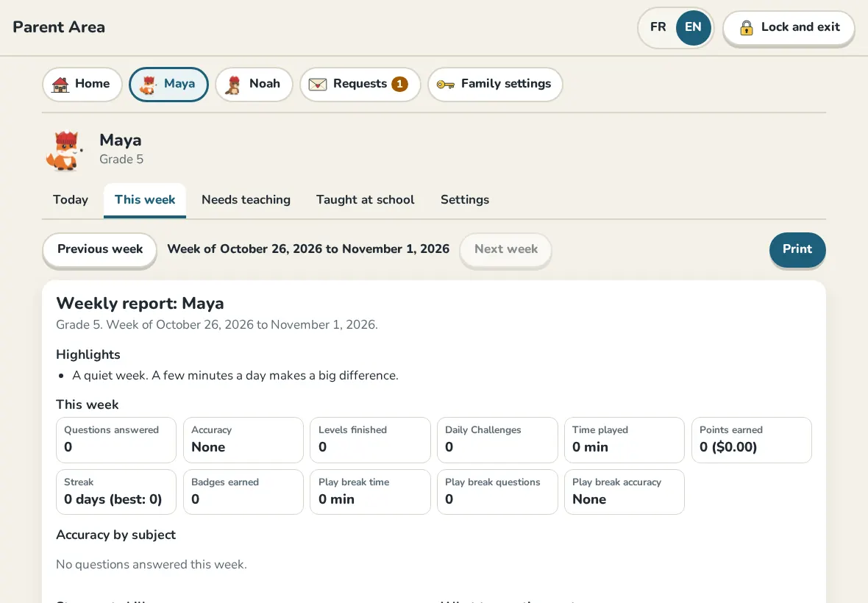Click the Streak stat card

click(116, 492)
